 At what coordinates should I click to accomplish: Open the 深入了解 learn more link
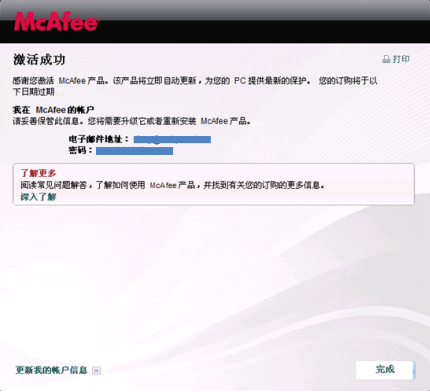pyautogui.click(x=38, y=197)
